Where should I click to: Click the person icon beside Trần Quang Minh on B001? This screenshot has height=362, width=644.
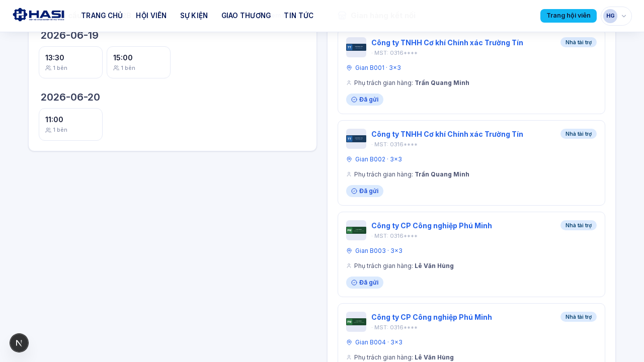point(349,83)
